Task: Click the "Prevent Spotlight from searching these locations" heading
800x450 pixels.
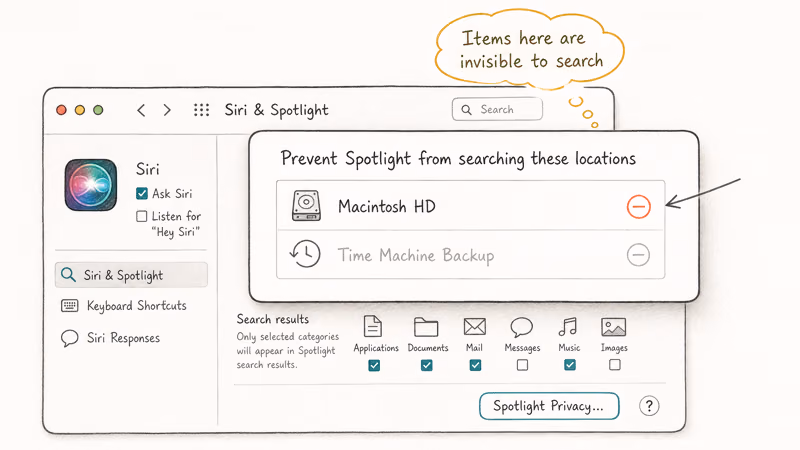Action: tap(458, 159)
